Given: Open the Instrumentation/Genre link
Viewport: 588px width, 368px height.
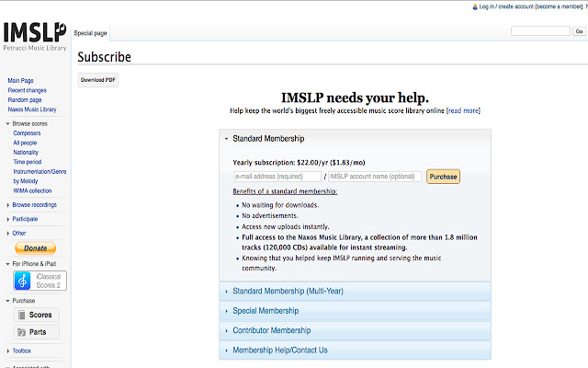Looking at the screenshot, I should pos(40,172).
